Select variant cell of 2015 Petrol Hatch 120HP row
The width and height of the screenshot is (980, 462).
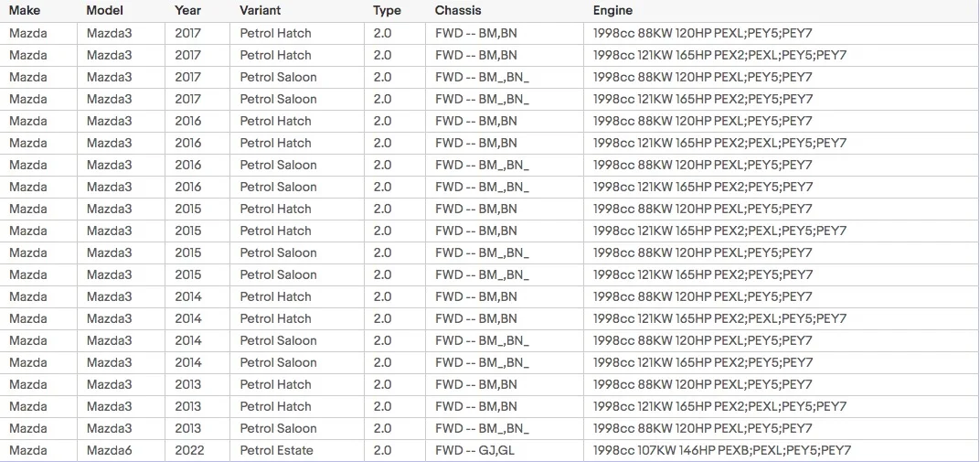click(297, 209)
